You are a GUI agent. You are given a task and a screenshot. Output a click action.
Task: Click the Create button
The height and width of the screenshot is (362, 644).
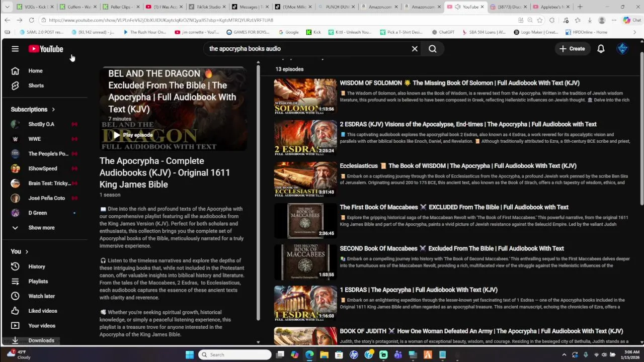[572, 49]
